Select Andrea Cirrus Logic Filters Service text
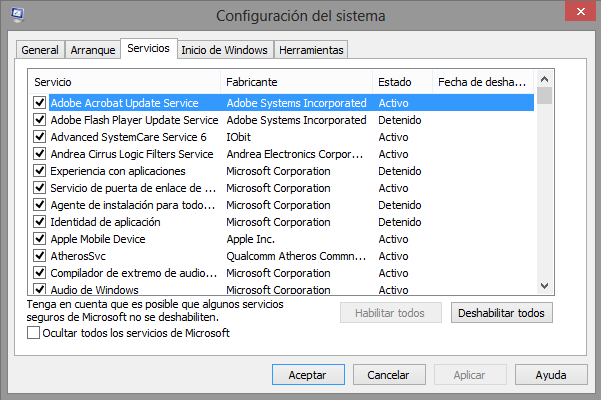Image resolution: width=601 pixels, height=401 pixels. 132,154
